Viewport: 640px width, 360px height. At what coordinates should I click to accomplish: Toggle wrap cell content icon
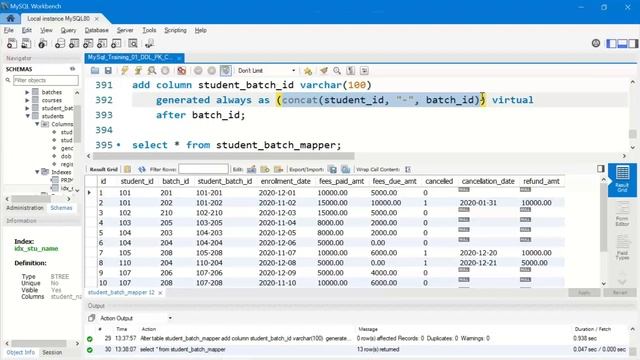[x=407, y=169]
